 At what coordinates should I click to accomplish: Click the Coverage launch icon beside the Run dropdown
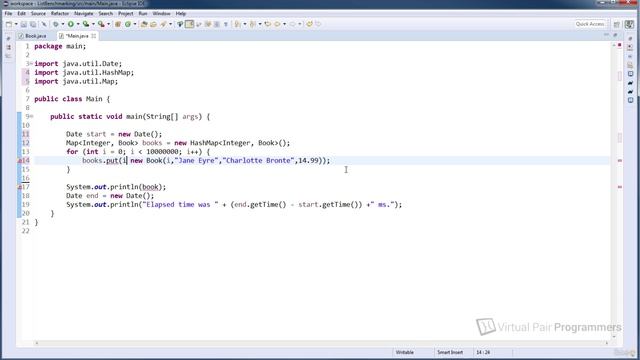pyautogui.click(x=86, y=24)
